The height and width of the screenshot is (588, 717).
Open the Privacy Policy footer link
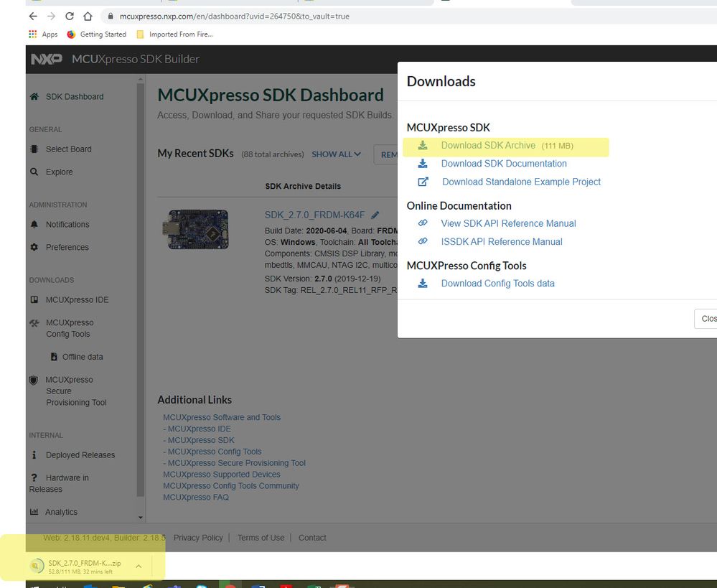(198, 538)
